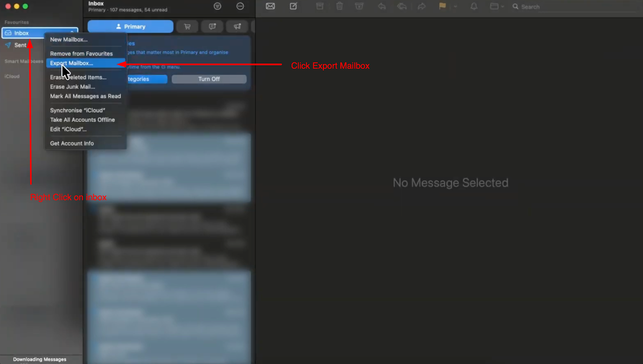Open the message filter icon in the Inbox header
Viewport: 643px width, 364px height.
(x=217, y=6)
